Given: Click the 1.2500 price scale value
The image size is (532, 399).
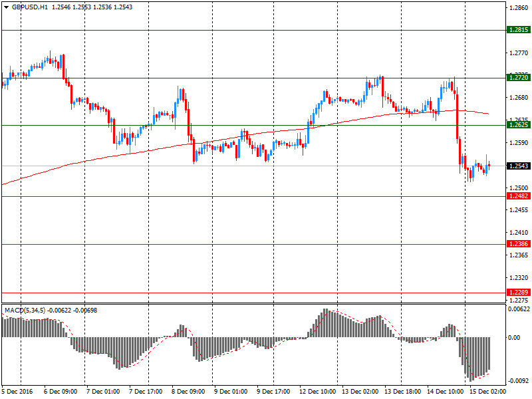Looking at the screenshot, I should coord(519,188).
